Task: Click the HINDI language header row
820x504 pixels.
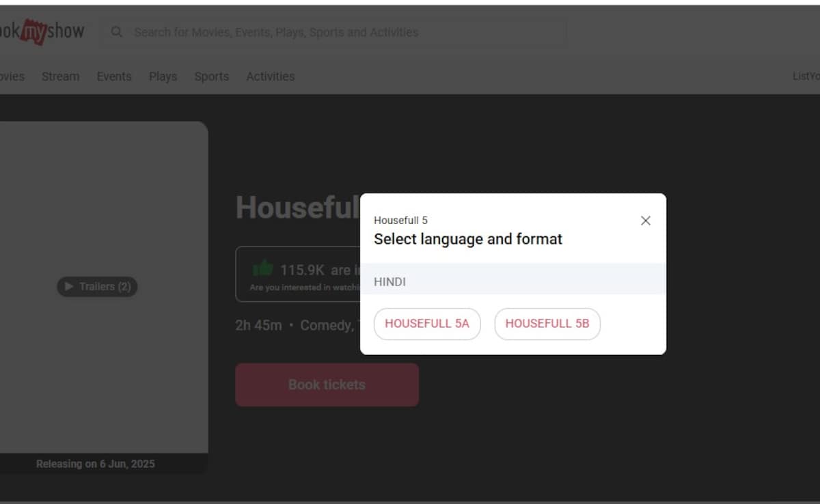Action: pos(512,281)
